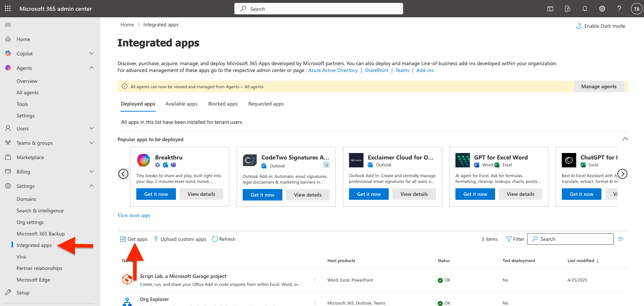
Task: Click the Host products column header
Action: point(341,261)
